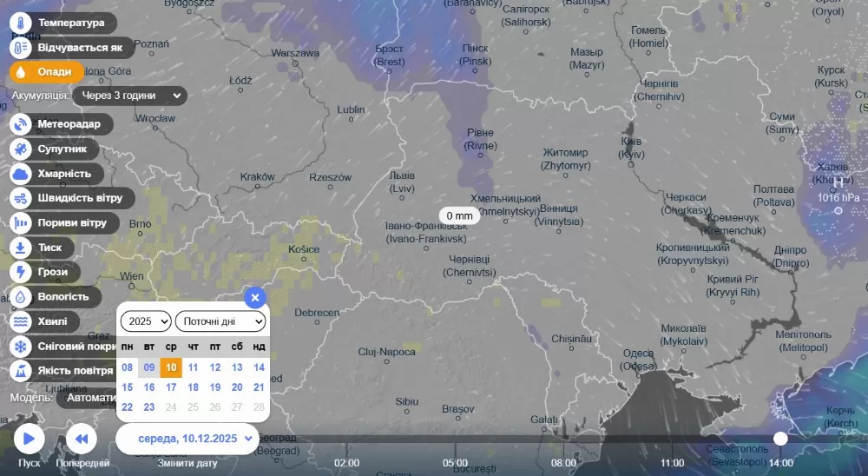Image resolution: width=868 pixels, height=476 pixels.
Task: Select the Швидкість вітру wind icon
Action: pyautogui.click(x=21, y=198)
